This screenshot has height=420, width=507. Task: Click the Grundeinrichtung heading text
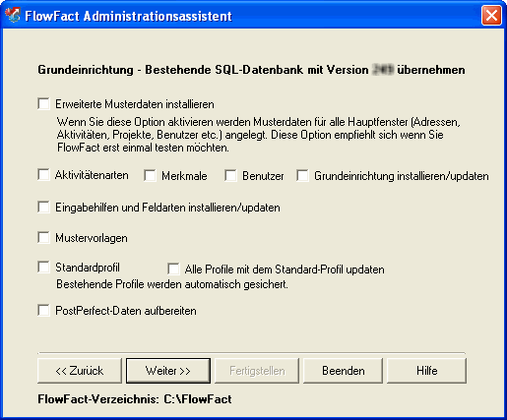tap(251, 70)
